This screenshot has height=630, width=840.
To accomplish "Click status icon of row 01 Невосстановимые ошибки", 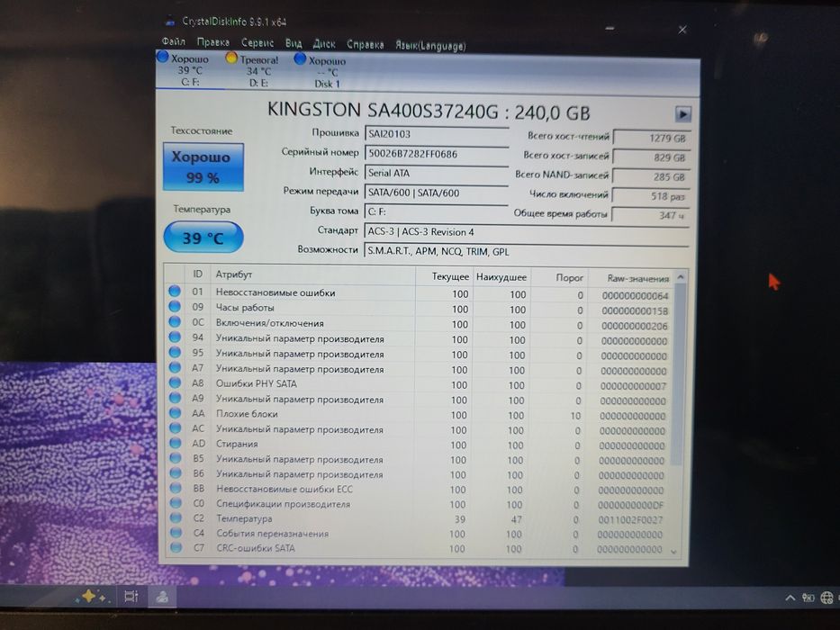I will 175,292.
